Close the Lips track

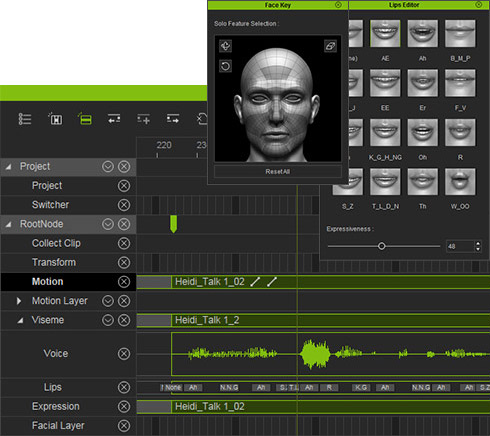(124, 387)
